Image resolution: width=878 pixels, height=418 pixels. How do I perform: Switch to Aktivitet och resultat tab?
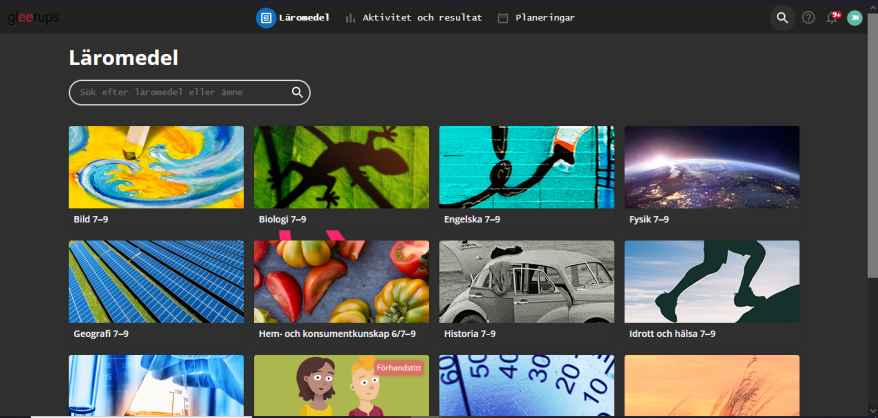(422, 17)
